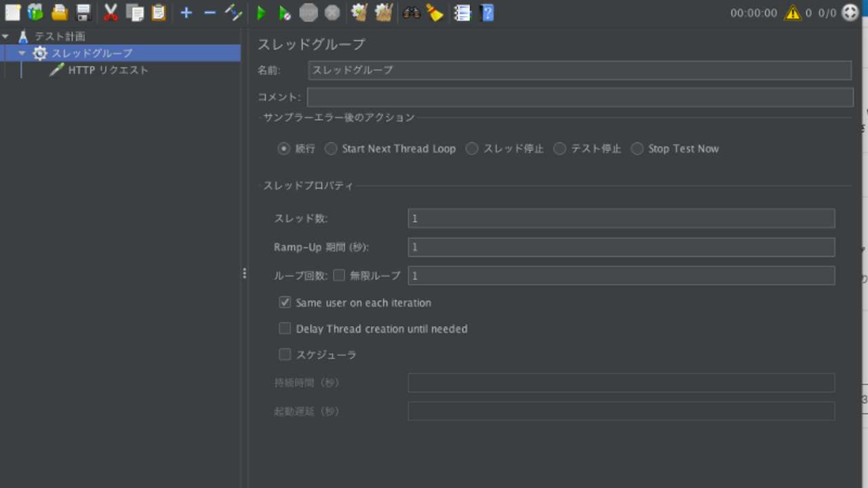This screenshot has width=868, height=488.
Task: Click the スレッド数 input field
Action: coord(621,218)
